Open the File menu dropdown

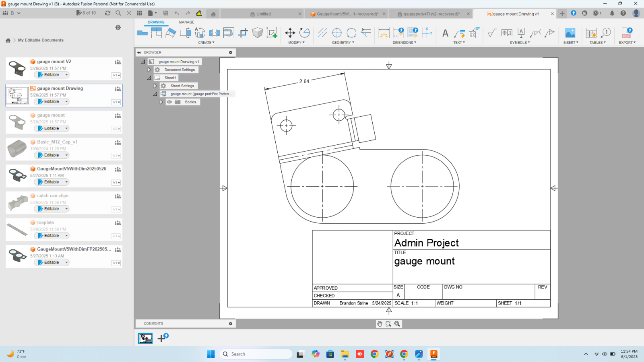[x=152, y=13]
